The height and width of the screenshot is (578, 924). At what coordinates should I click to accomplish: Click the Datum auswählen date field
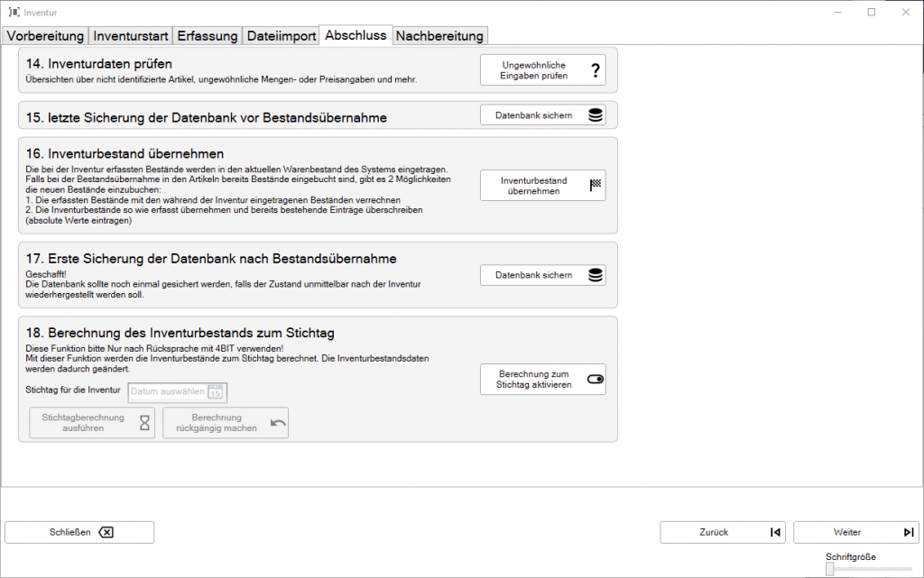(x=177, y=392)
